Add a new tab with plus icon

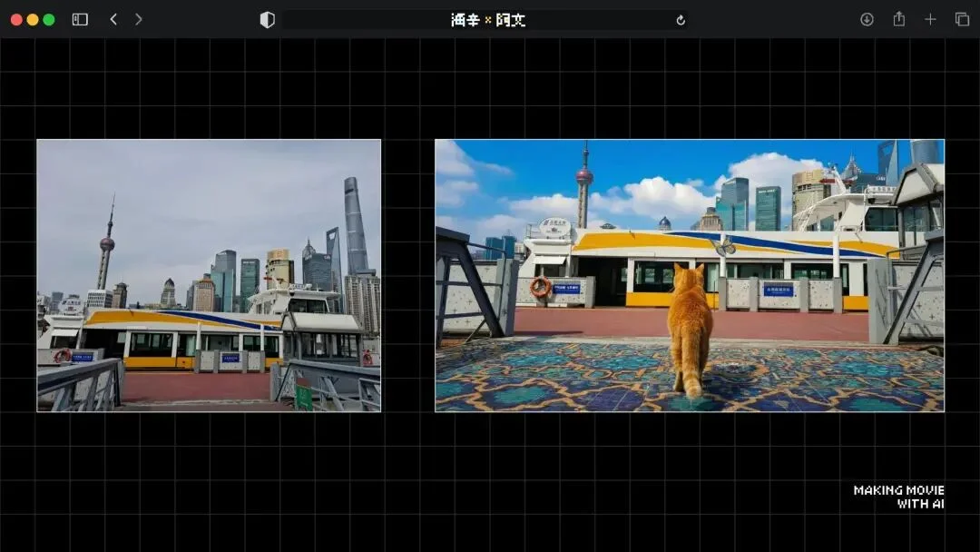pyautogui.click(x=930, y=19)
